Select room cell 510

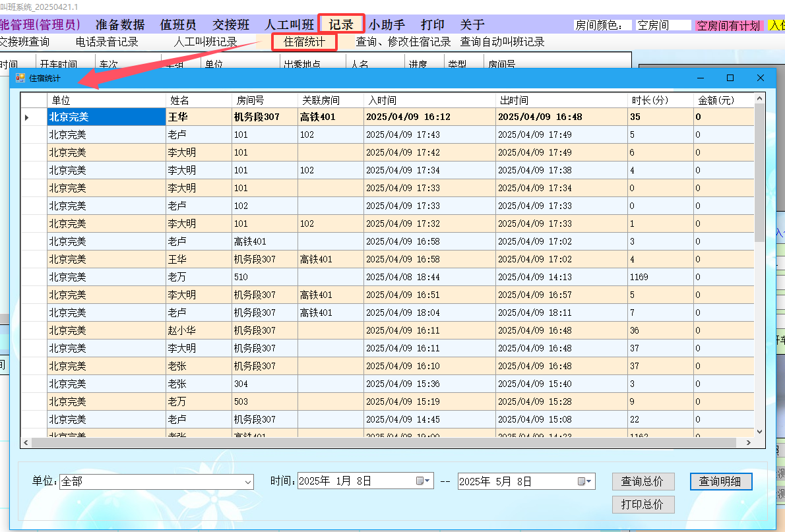click(265, 277)
